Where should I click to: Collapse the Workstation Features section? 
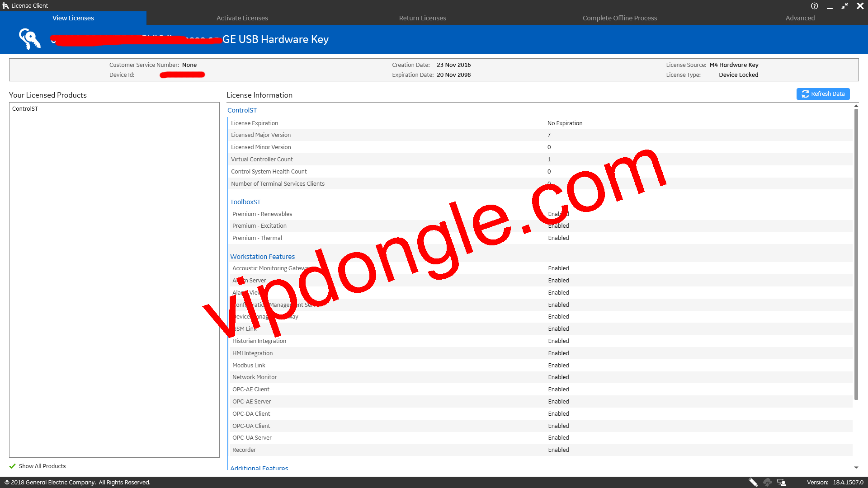tap(263, 256)
